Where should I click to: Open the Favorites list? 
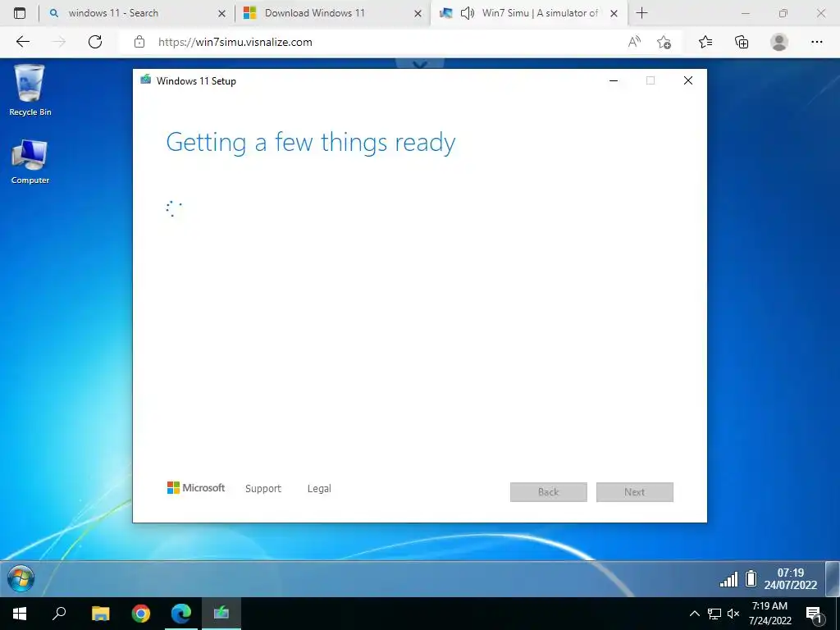pyautogui.click(x=705, y=42)
